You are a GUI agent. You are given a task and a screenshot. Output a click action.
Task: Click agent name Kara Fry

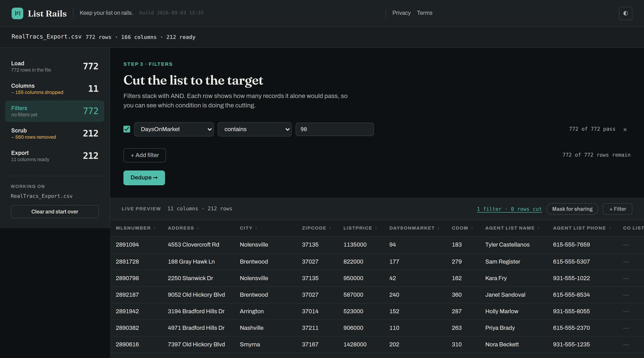(x=496, y=278)
